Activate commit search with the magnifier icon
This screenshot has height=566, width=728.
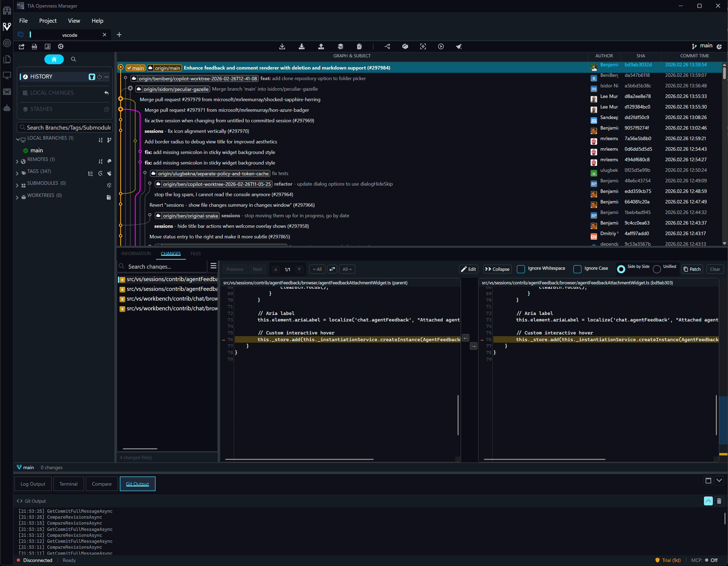click(x=73, y=59)
